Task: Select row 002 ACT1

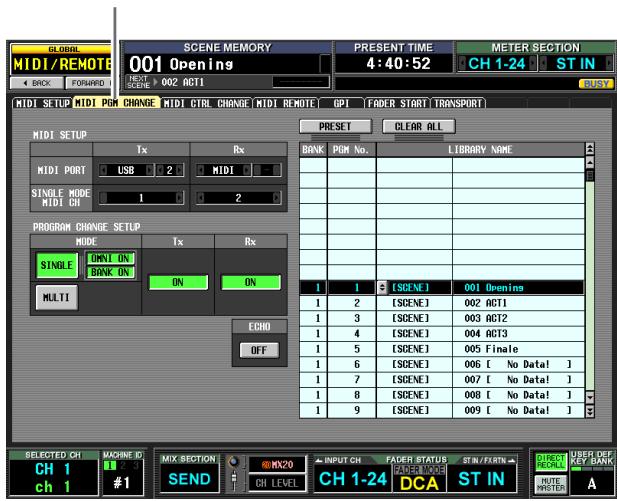Action: coord(442,303)
